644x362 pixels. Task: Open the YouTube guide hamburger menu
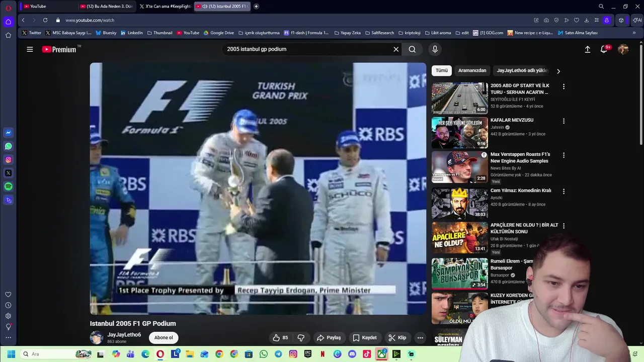[x=30, y=49]
